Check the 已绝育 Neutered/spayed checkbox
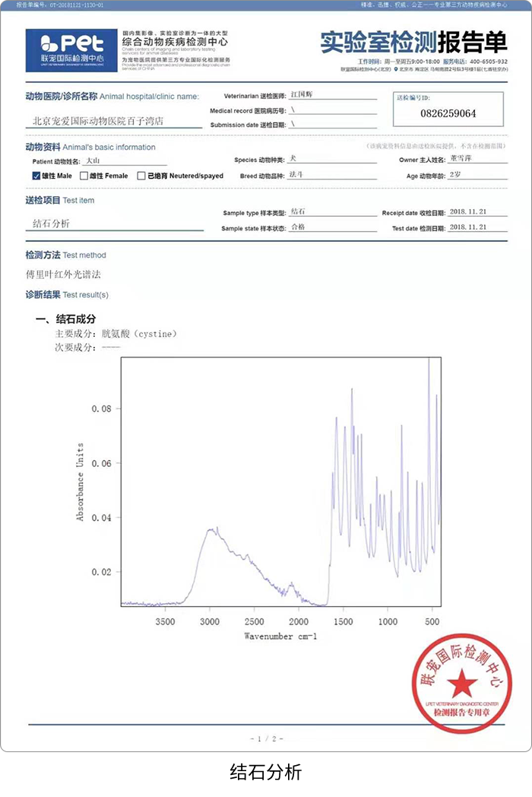The height and width of the screenshot is (797, 532). point(142,176)
